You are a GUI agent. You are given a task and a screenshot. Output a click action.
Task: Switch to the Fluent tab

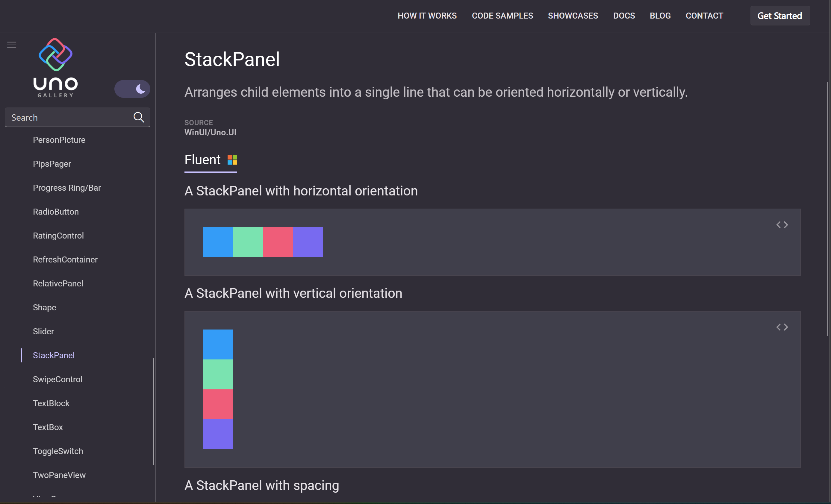[x=202, y=160]
